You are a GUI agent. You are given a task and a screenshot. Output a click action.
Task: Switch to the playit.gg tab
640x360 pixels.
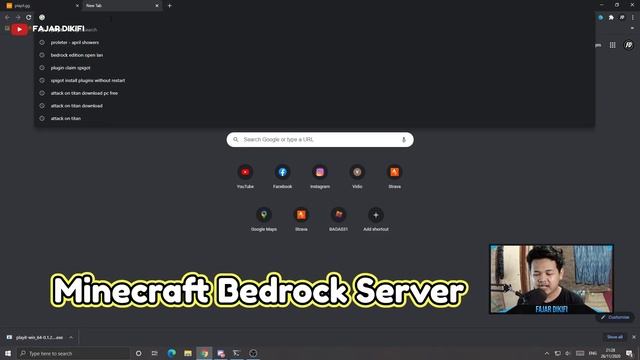pyautogui.click(x=41, y=6)
